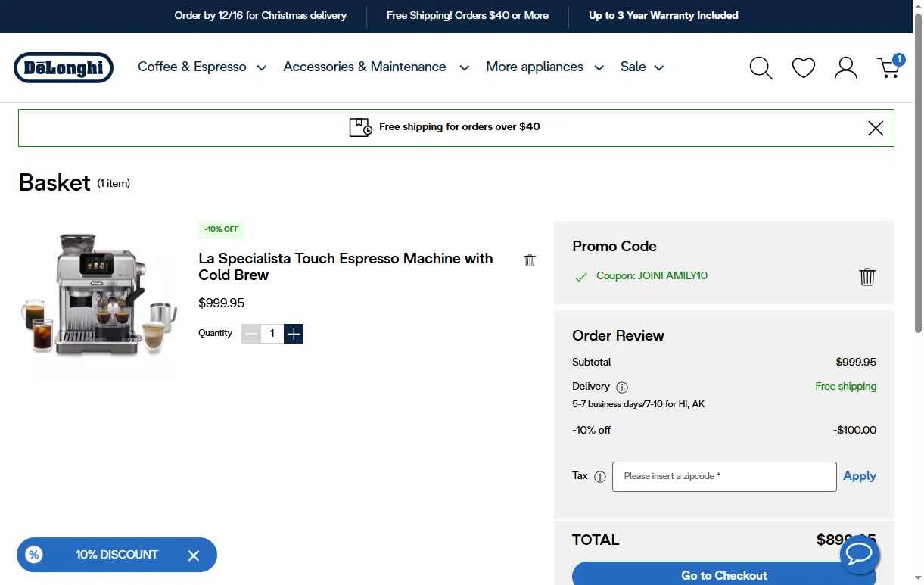Click the 'Free shipping' delivery value
This screenshot has width=924, height=585.
(x=845, y=387)
